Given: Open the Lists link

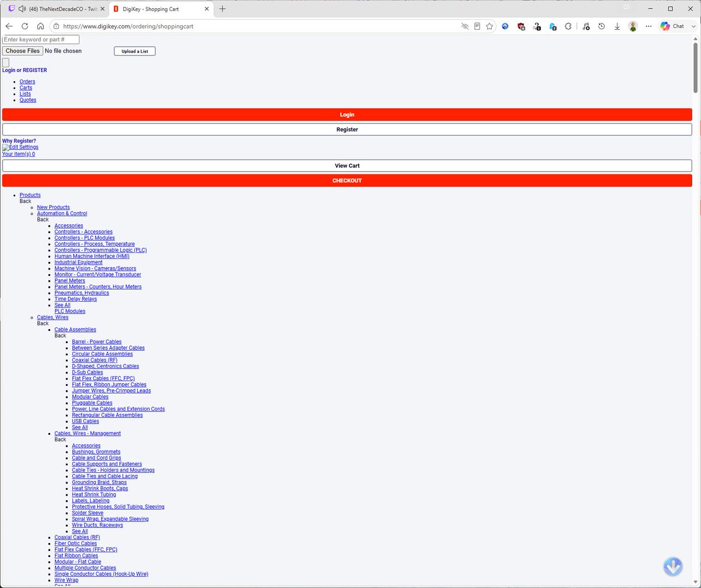Looking at the screenshot, I should (x=25, y=94).
